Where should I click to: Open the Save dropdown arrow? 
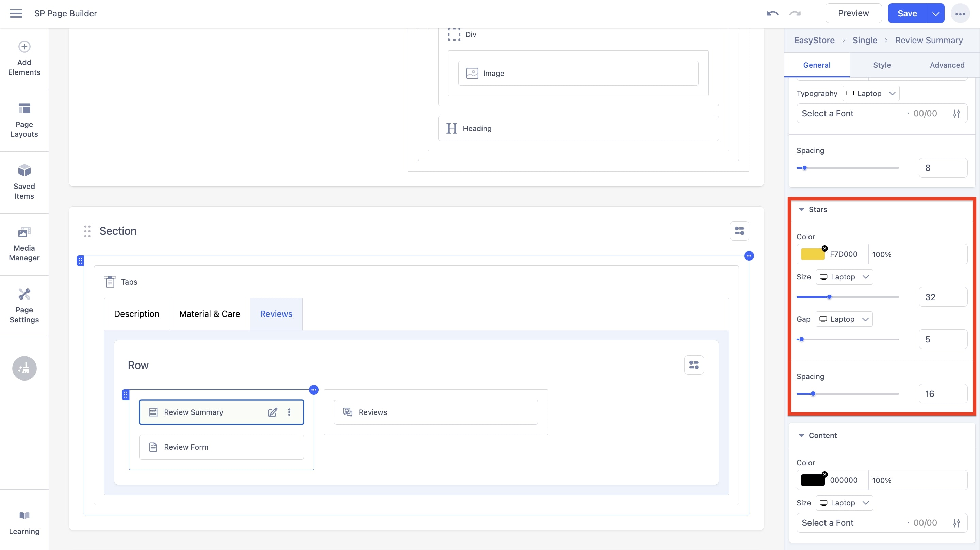(935, 14)
